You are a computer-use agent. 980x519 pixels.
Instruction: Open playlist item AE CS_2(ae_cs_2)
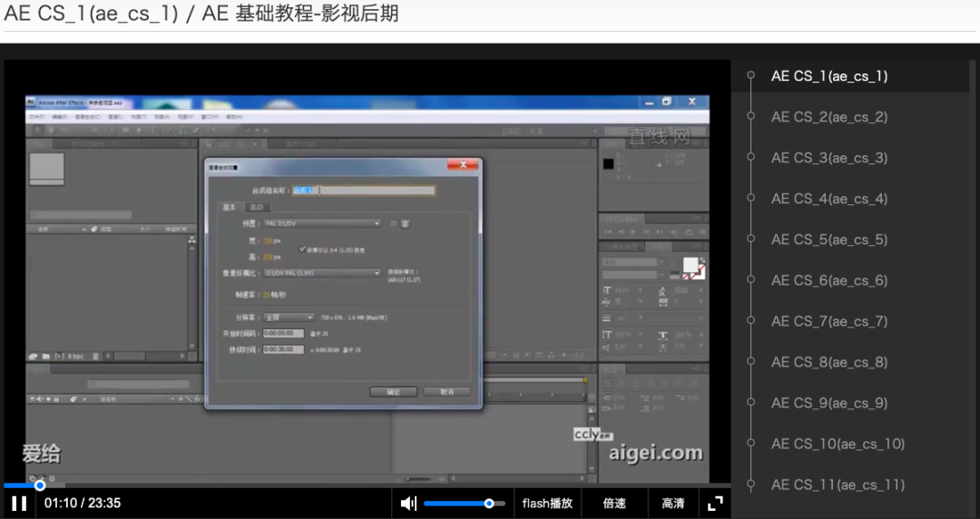pos(828,117)
